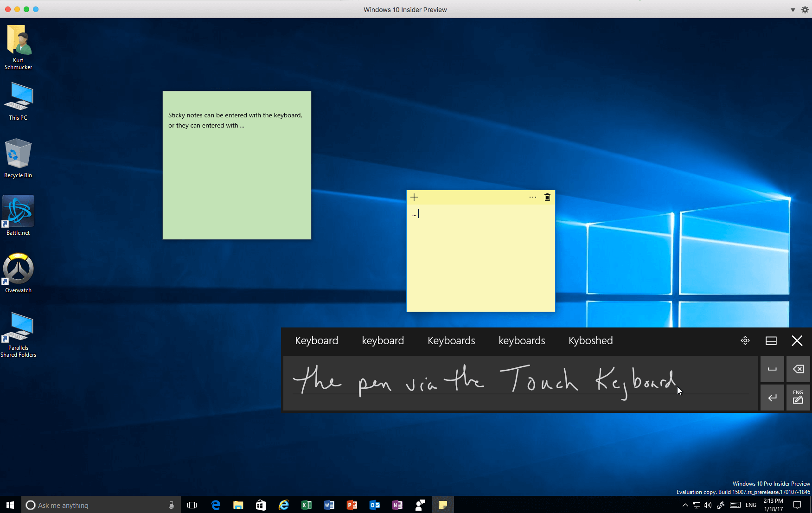Launch Microsoft Edge from taskbar

tap(216, 505)
